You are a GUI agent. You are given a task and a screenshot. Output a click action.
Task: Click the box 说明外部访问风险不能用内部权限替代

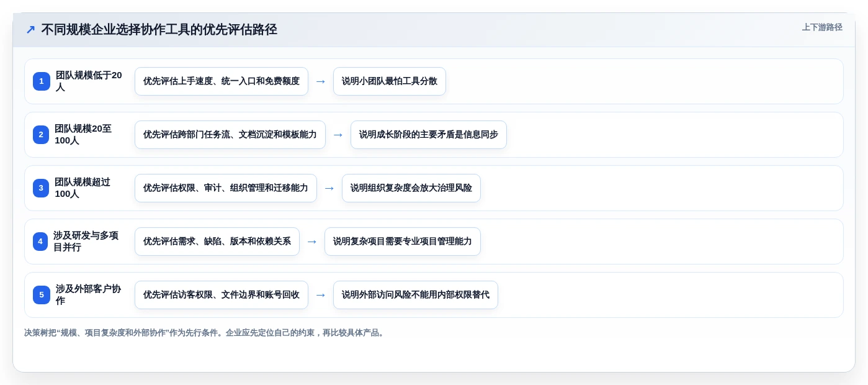point(416,295)
